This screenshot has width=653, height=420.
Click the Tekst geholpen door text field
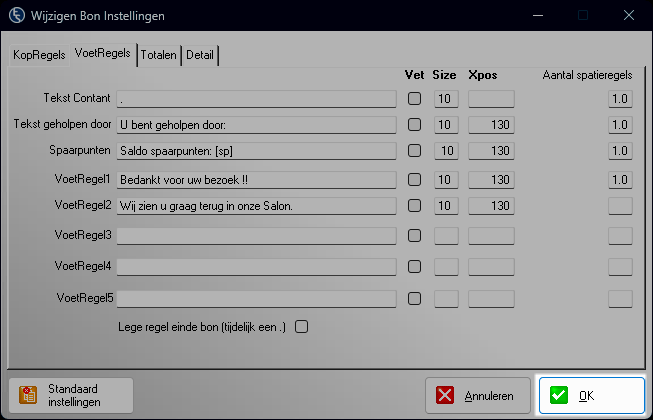click(x=256, y=125)
